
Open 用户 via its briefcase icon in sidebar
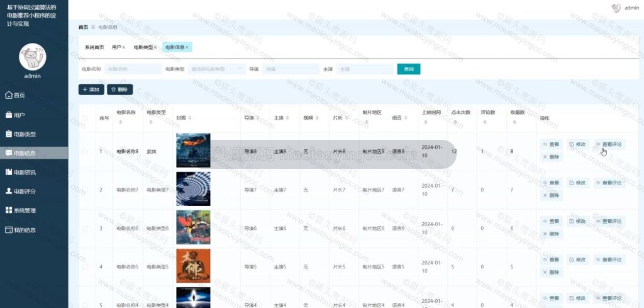(x=9, y=115)
